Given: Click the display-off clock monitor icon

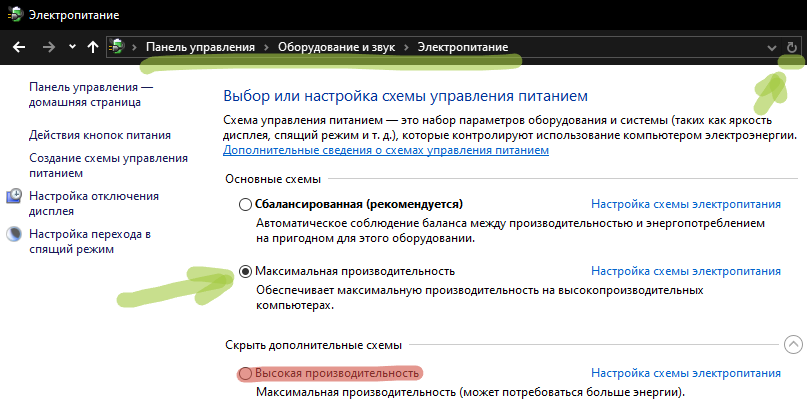Looking at the screenshot, I should tap(14, 196).
